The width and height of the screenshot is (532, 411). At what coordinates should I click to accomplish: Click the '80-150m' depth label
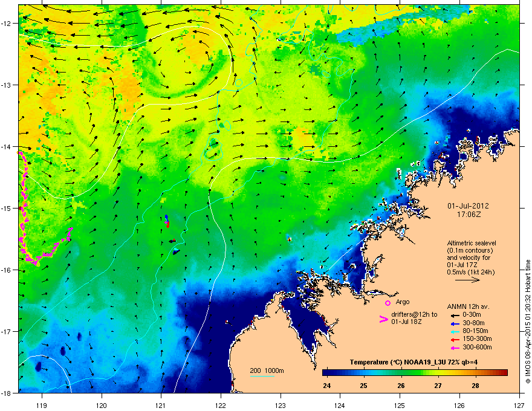(475, 331)
